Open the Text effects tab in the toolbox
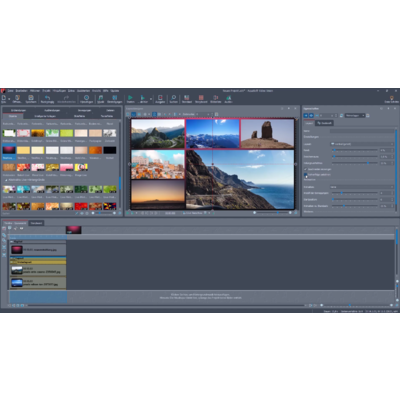Screen dimensions: 400x400 [107, 116]
